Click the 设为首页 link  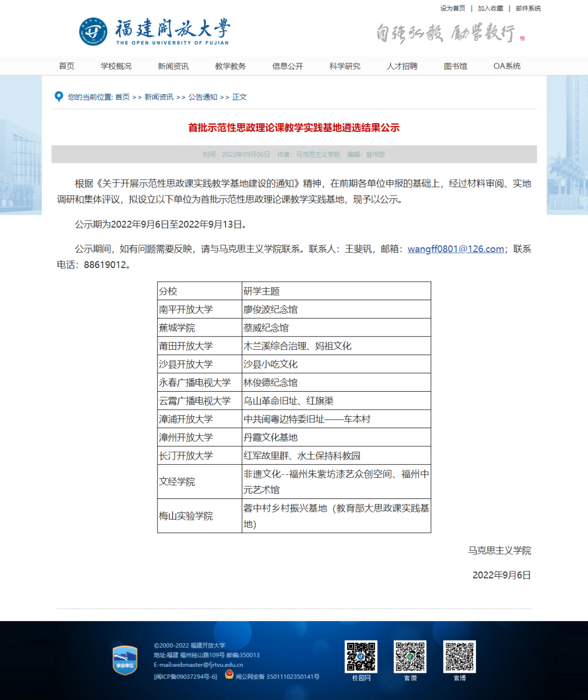tap(453, 8)
